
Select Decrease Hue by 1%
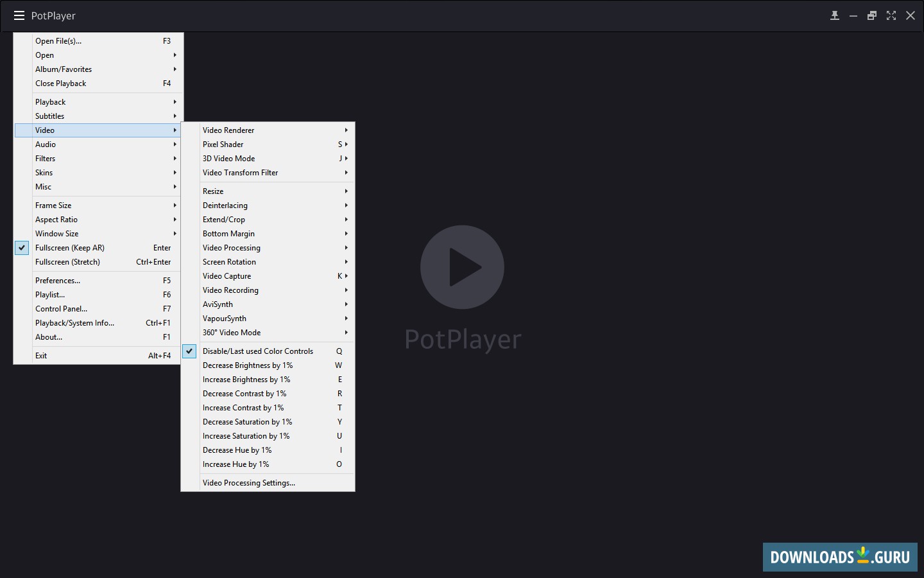(x=268, y=450)
